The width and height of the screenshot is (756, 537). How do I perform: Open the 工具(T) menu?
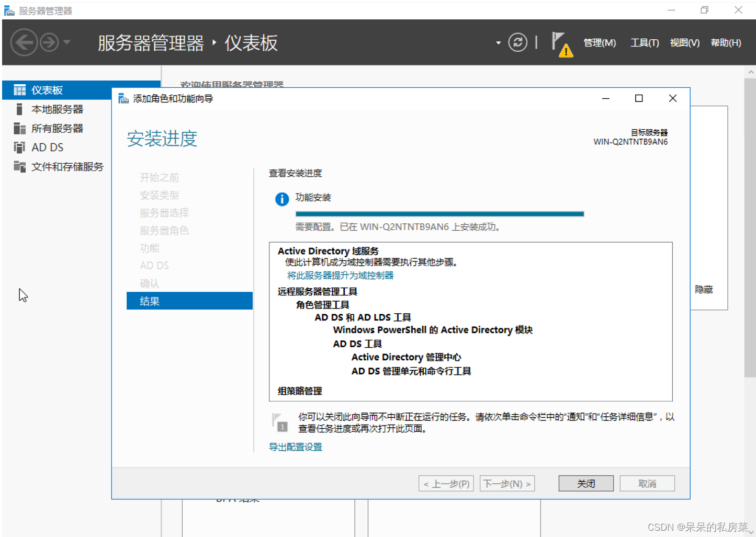click(645, 43)
